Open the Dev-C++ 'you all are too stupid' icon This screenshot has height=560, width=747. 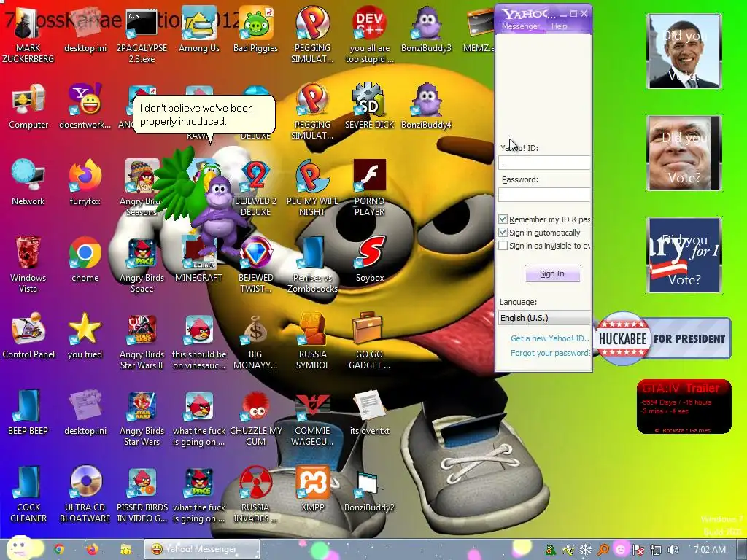pos(370,34)
